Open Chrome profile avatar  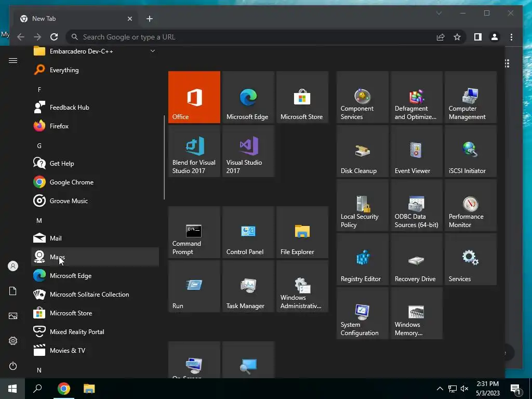(x=495, y=37)
